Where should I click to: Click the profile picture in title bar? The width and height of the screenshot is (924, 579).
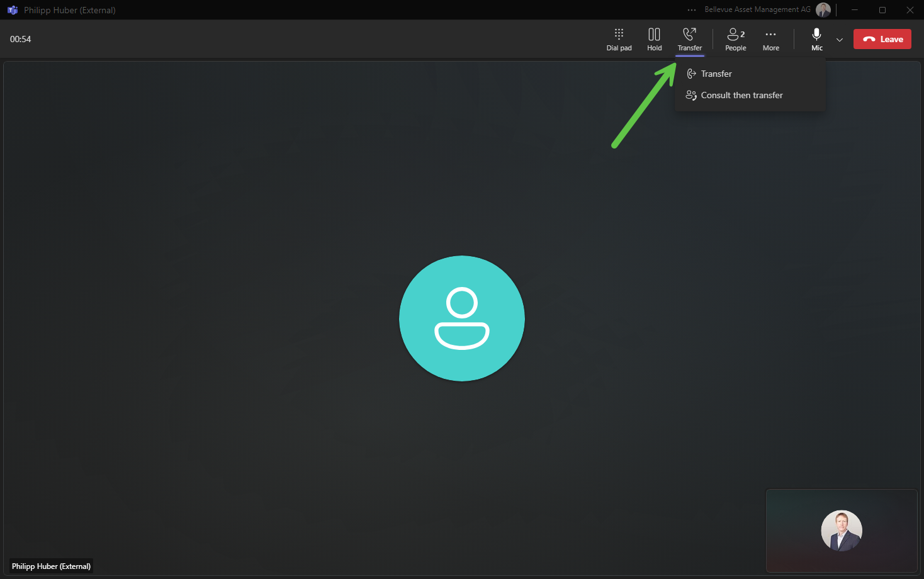tap(823, 10)
